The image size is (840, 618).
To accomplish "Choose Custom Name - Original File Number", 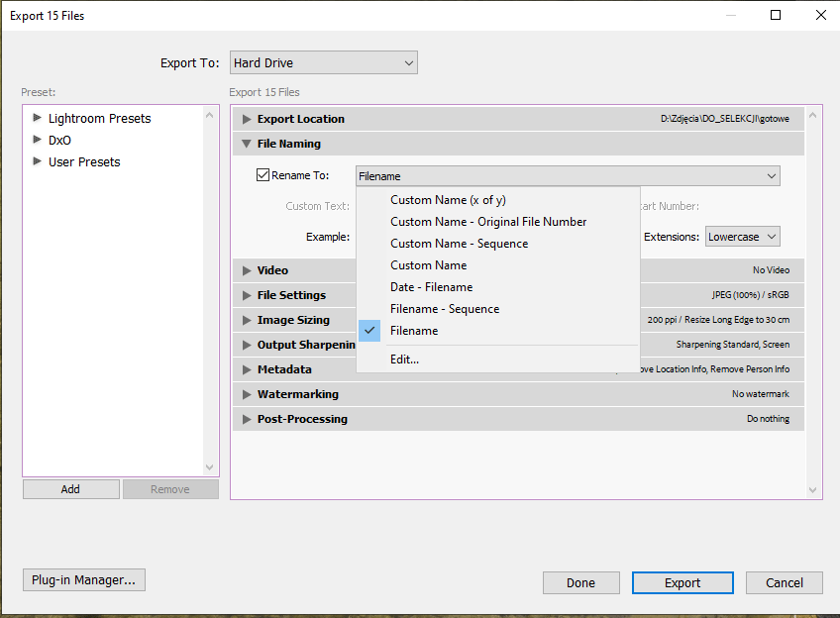I will pyautogui.click(x=488, y=222).
